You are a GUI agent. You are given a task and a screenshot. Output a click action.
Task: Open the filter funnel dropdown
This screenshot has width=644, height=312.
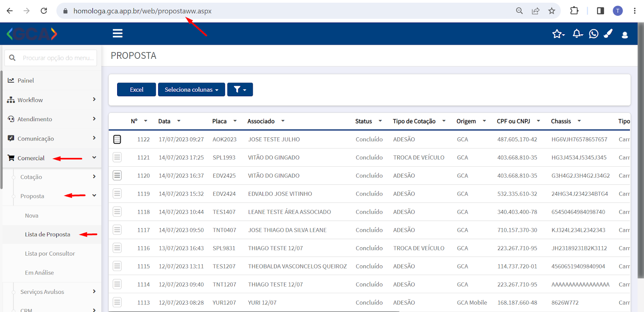tap(240, 89)
